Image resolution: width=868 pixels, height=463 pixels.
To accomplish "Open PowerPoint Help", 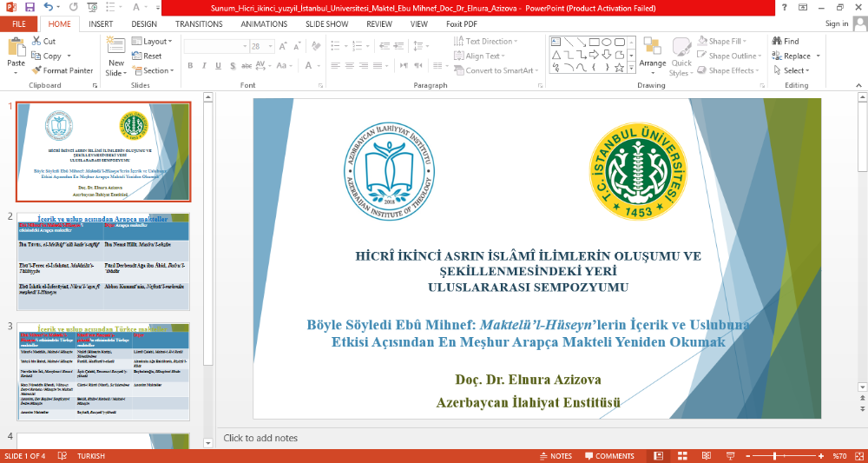I will pos(785,8).
